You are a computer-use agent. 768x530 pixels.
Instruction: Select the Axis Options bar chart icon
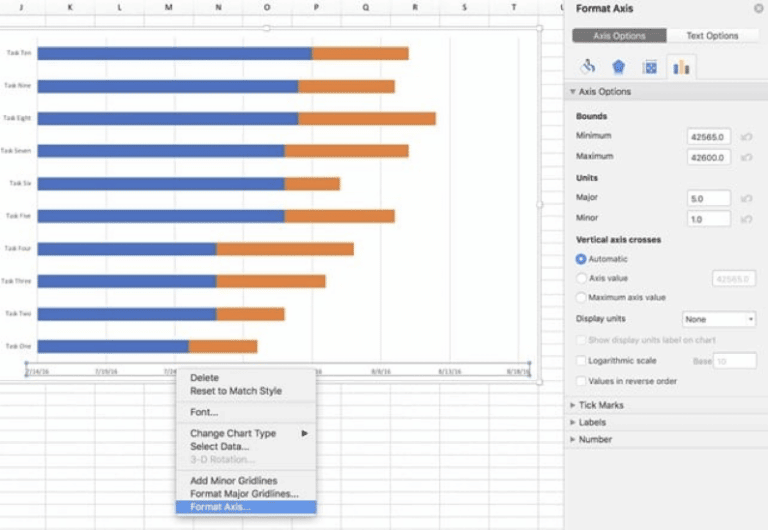point(681,67)
